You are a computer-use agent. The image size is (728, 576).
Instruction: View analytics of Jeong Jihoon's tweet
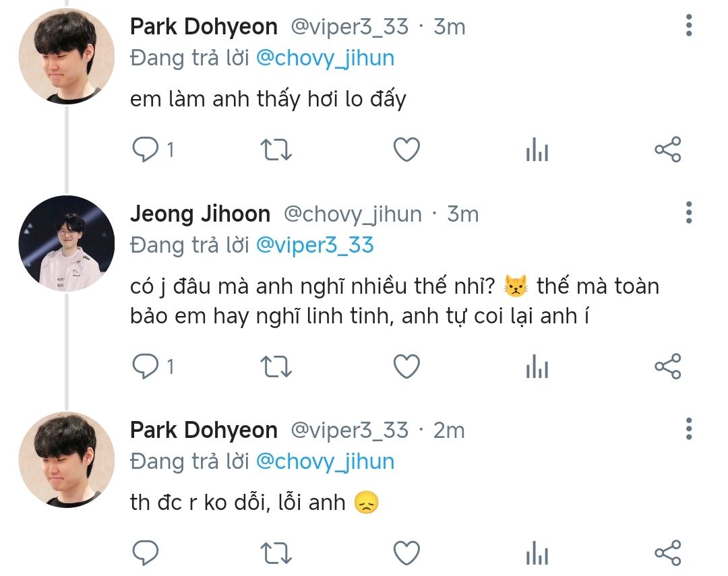pos(537,368)
